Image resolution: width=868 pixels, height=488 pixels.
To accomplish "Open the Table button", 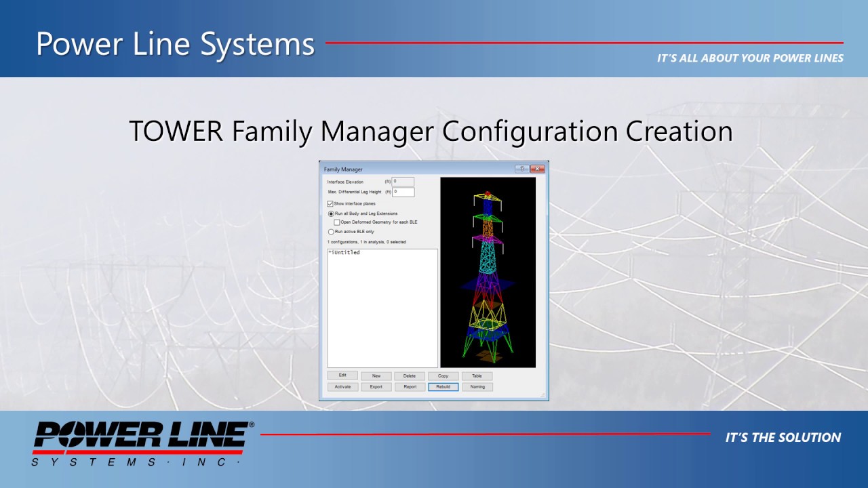I will [477, 375].
